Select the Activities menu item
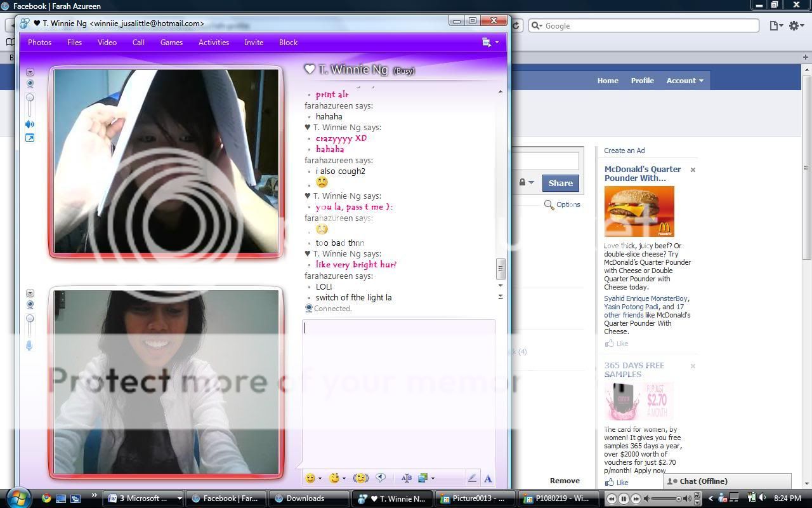Image resolution: width=812 pixels, height=508 pixels. tap(213, 43)
